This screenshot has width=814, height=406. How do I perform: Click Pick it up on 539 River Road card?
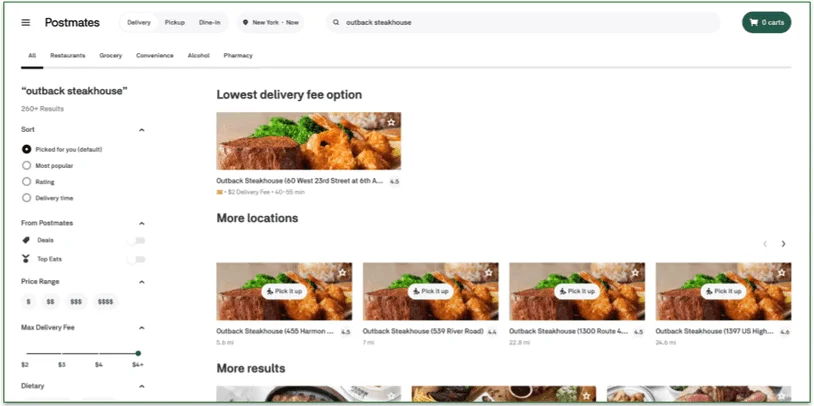click(x=430, y=291)
